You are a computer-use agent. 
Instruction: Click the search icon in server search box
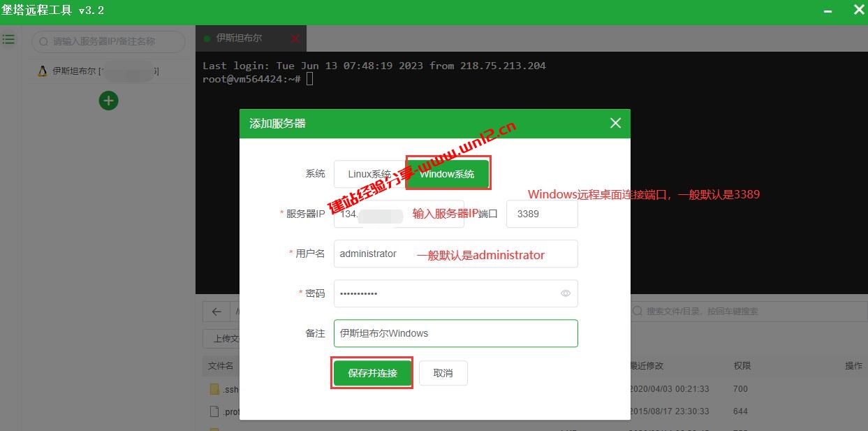(43, 42)
